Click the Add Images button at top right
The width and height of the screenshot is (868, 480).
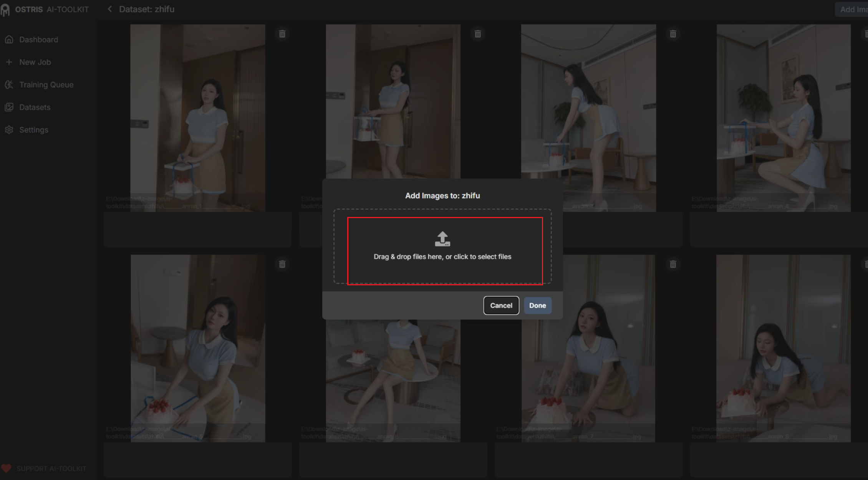point(853,10)
